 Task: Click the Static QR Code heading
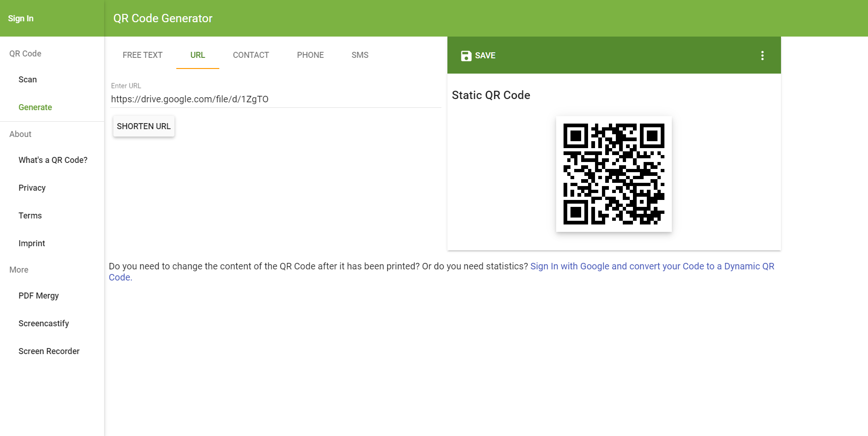[491, 95]
